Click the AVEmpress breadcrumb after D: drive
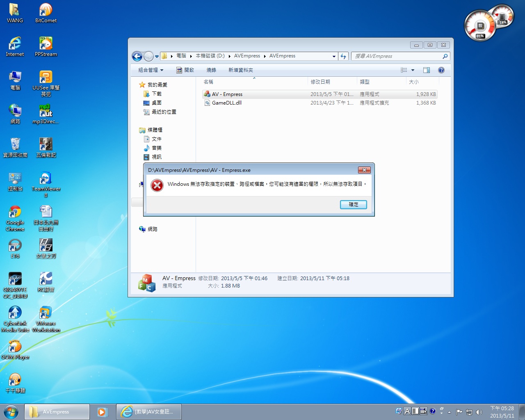Screen dimensions: 525x420 click(x=247, y=56)
